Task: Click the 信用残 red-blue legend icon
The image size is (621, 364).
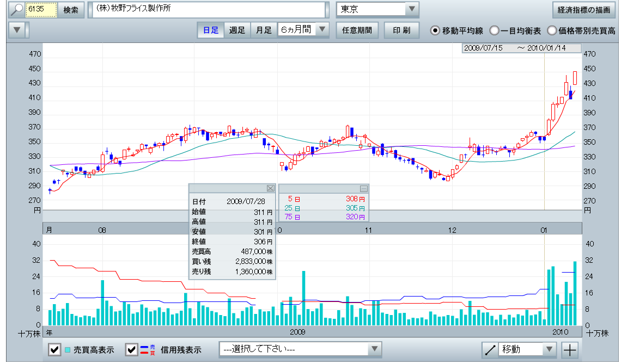Action: click(x=145, y=350)
